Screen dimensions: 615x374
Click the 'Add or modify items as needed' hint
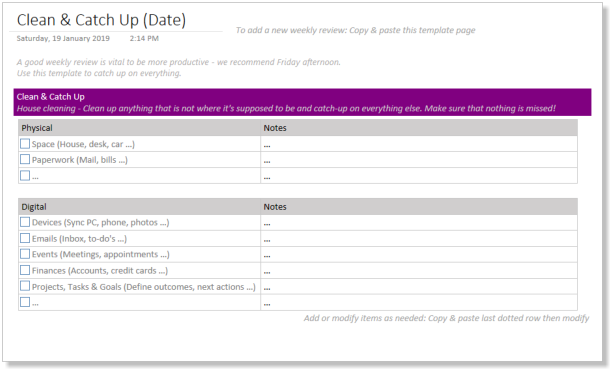tap(446, 318)
